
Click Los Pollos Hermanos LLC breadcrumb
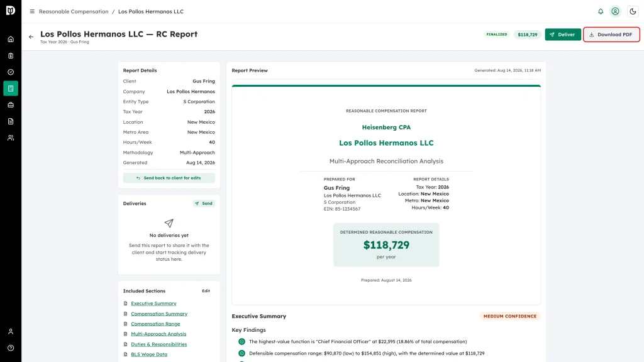point(151,11)
